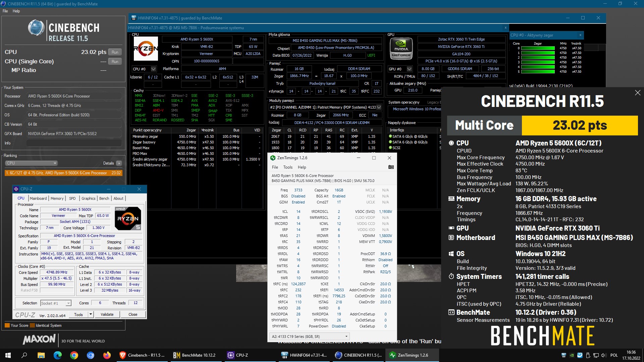Open Cinebench Ranking CPU dropdown
644x362 pixels.
point(31,163)
